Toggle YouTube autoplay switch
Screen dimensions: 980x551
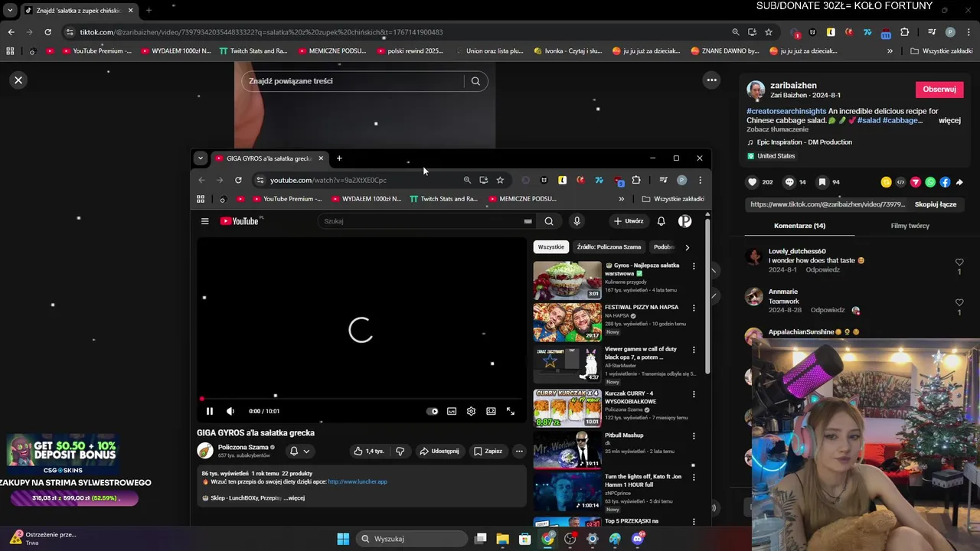tap(433, 411)
